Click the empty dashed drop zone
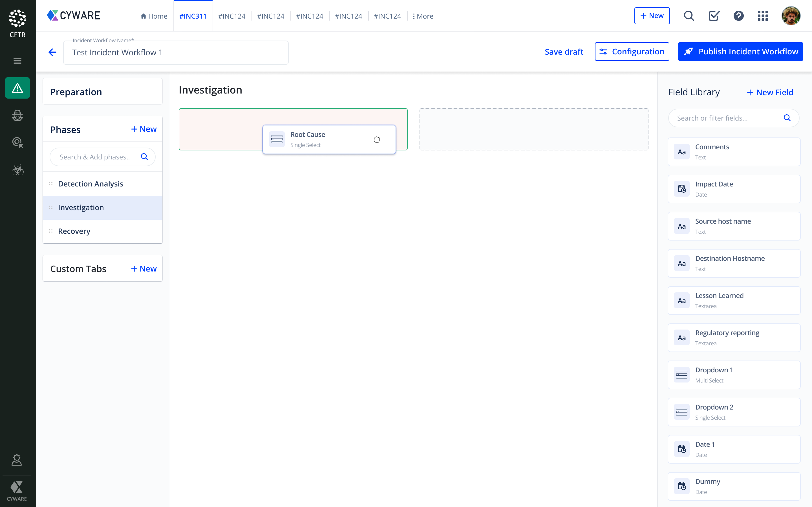The image size is (812, 507). [533, 129]
